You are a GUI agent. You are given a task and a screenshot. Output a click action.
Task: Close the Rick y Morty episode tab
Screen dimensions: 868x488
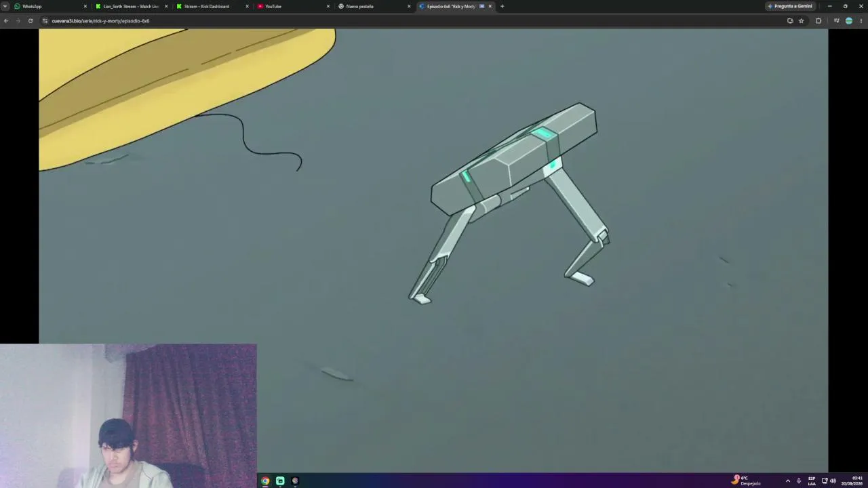[490, 6]
